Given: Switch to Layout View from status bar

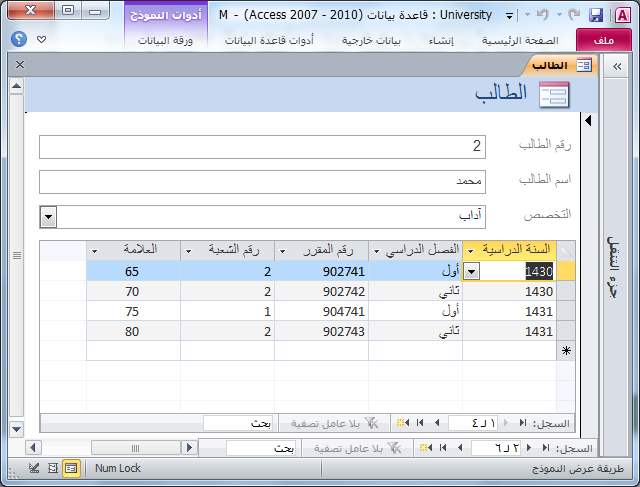Looking at the screenshot, I should click(53, 468).
